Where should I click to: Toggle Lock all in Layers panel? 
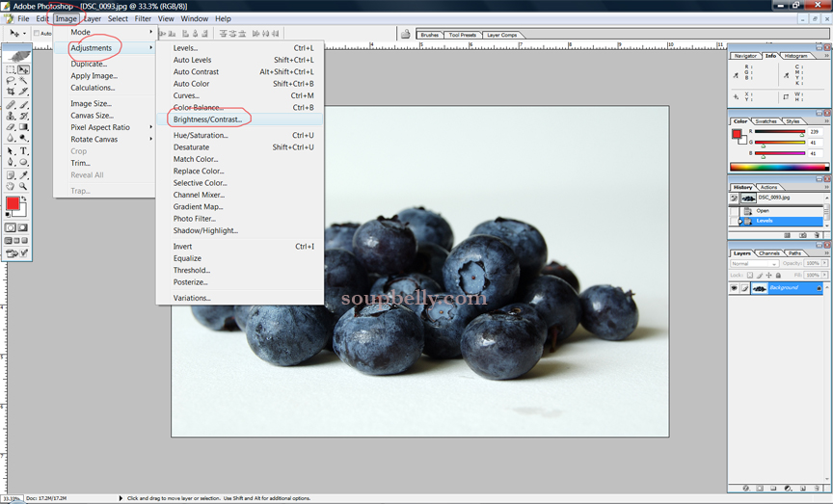[778, 275]
